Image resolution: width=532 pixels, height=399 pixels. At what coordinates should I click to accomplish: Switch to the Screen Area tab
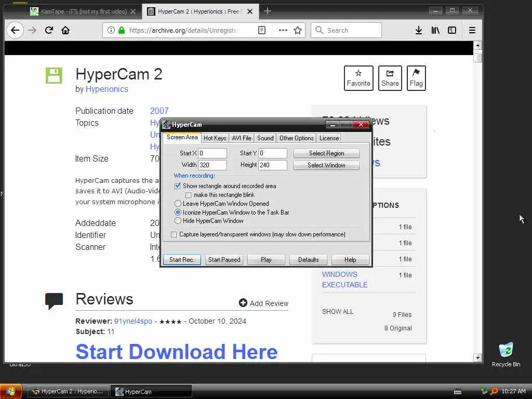point(182,137)
